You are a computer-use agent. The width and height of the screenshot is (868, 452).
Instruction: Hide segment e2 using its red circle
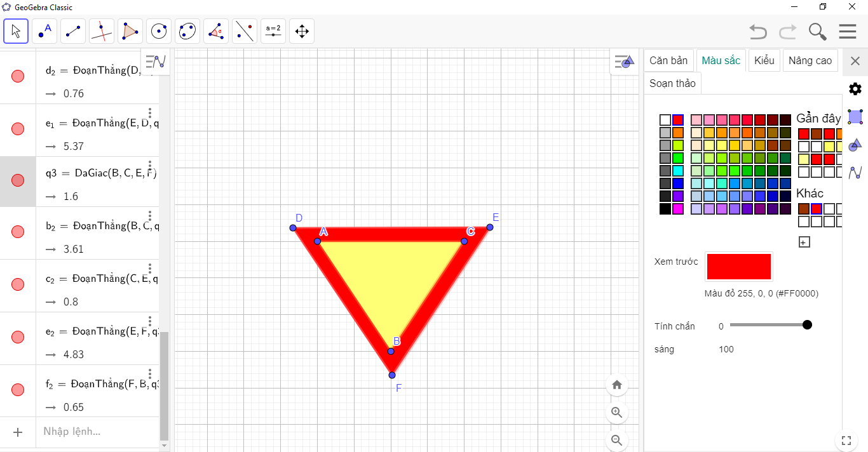[x=18, y=337]
